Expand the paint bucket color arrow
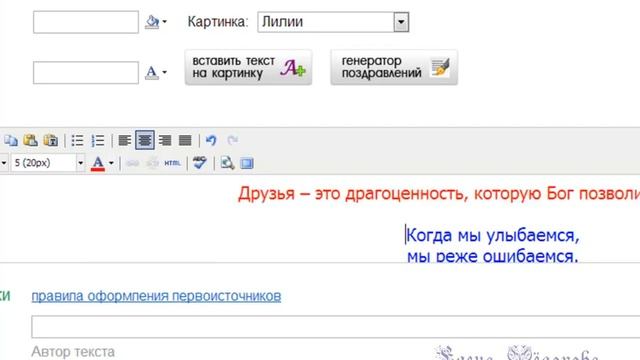 tap(164, 22)
